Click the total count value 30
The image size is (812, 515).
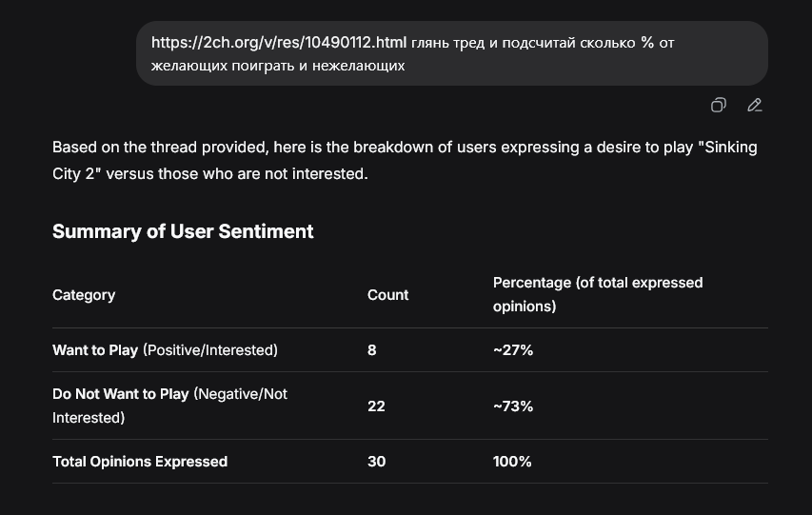[x=376, y=462]
